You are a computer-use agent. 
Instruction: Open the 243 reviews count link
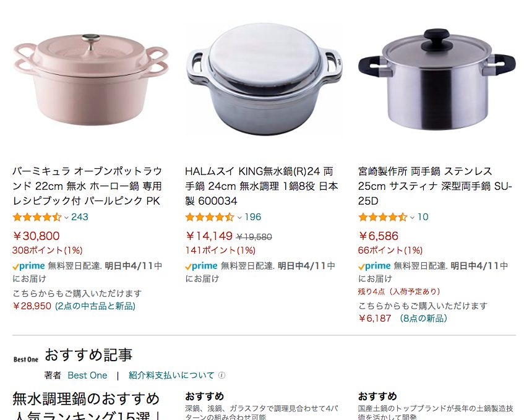tap(80, 217)
